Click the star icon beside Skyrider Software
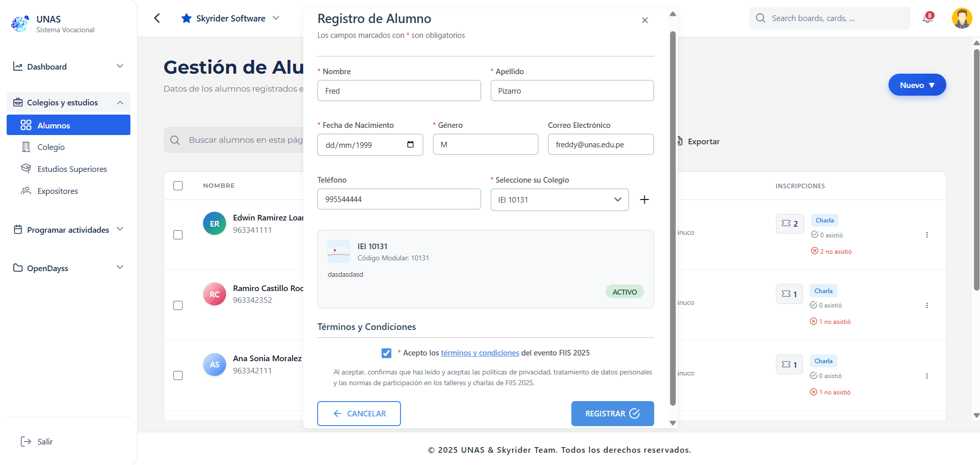The height and width of the screenshot is (465, 980). (x=187, y=18)
